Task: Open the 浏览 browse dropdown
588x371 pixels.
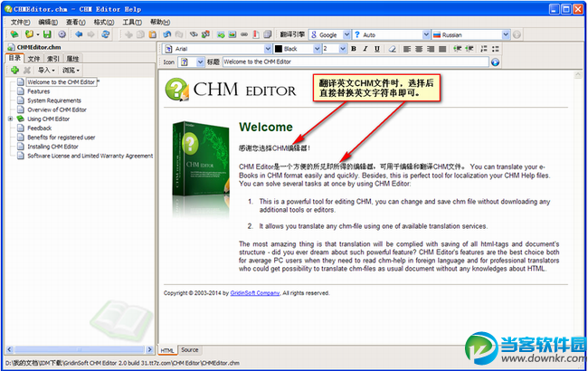Action: click(x=71, y=71)
